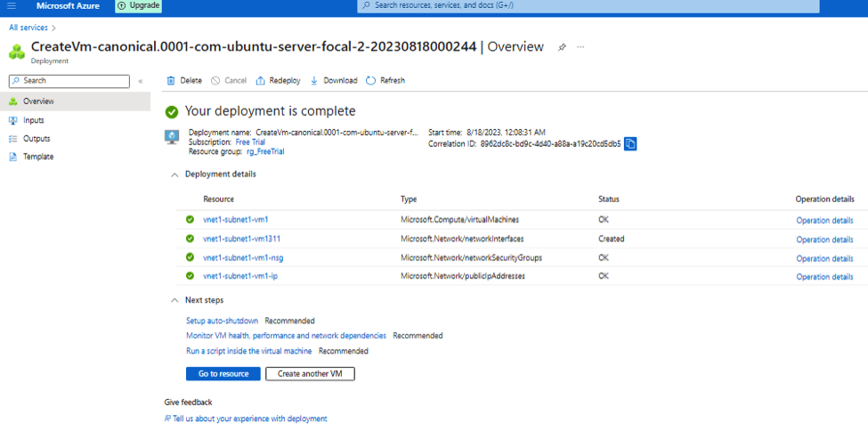The image size is (868, 431).
Task: Refresh the deployment overview
Action: point(385,81)
